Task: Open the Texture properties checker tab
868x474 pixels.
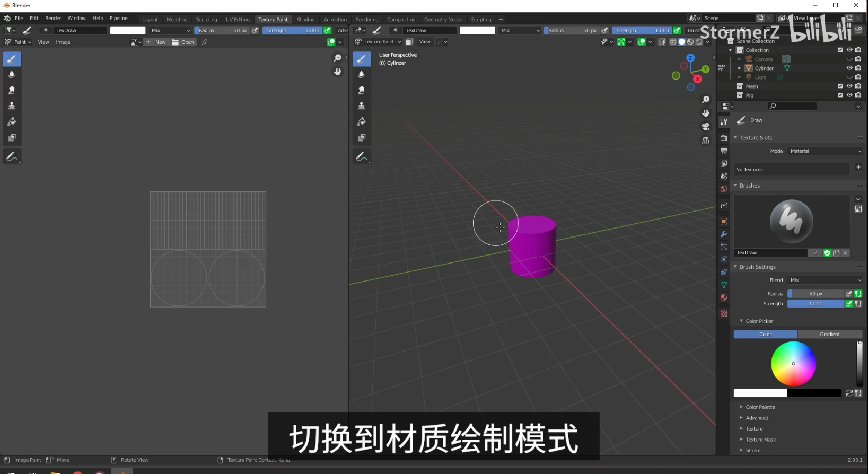Action: point(724,314)
